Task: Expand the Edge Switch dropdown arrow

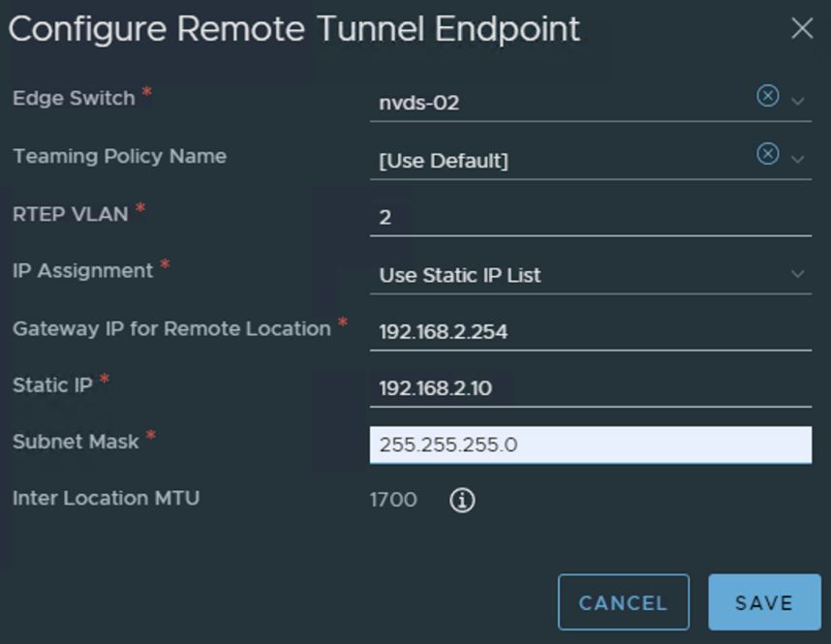Action: point(798,101)
